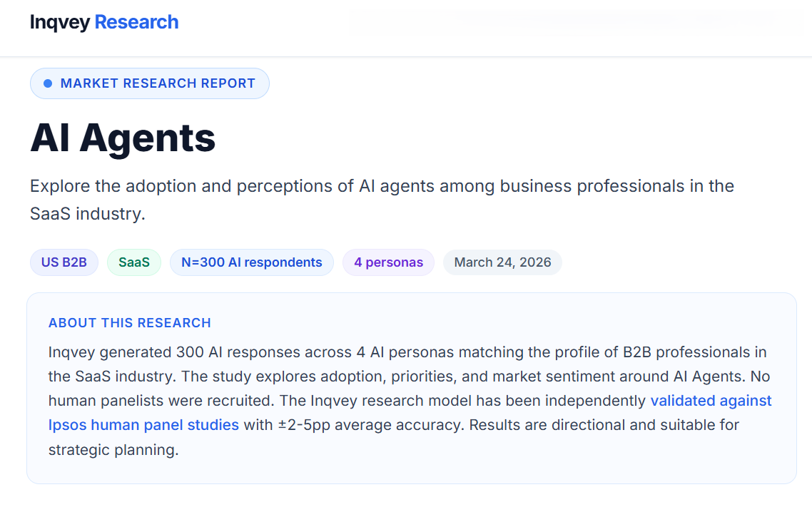Click the About This Research card body
The width and height of the screenshot is (812, 507).
pyautogui.click(x=412, y=389)
